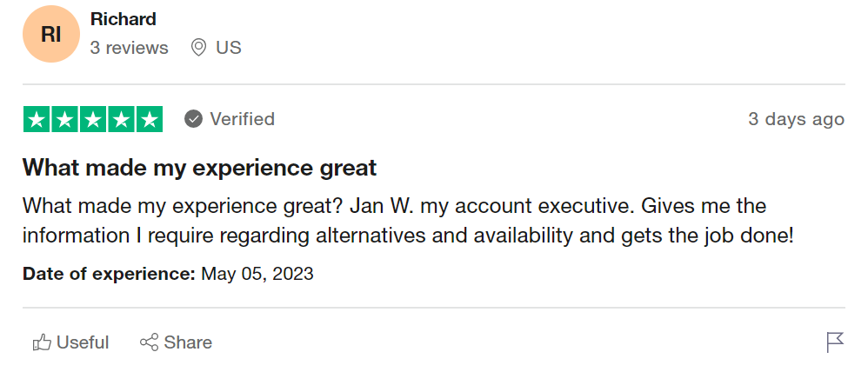Open Richard's reviewer profile name

tap(123, 19)
